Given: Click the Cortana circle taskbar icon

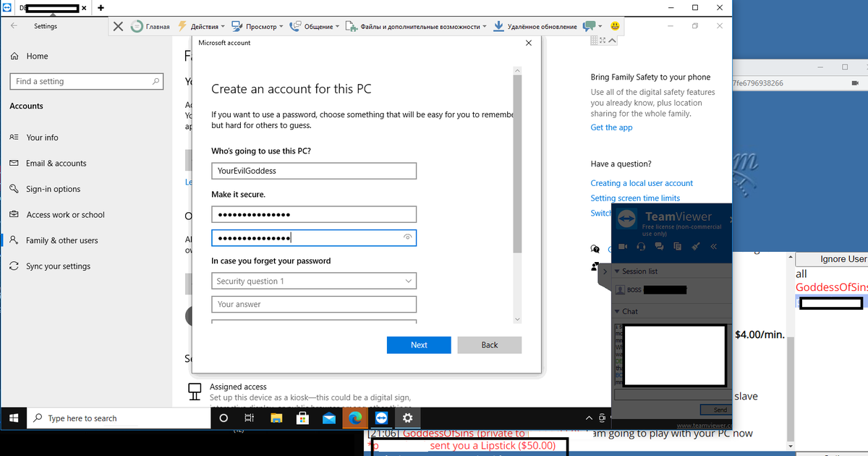Looking at the screenshot, I should pyautogui.click(x=224, y=418).
